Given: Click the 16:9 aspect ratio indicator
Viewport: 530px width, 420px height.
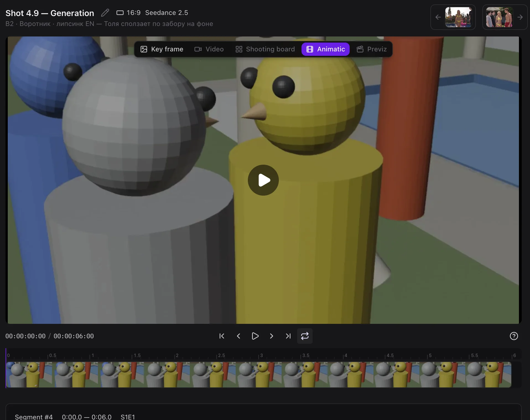Looking at the screenshot, I should click(128, 13).
